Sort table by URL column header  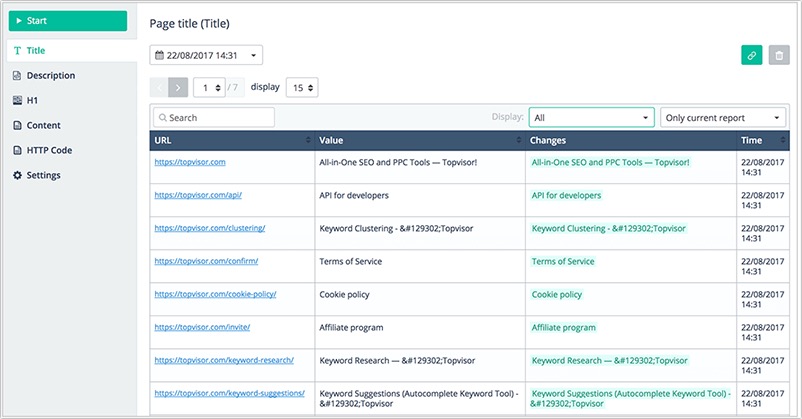(230, 141)
